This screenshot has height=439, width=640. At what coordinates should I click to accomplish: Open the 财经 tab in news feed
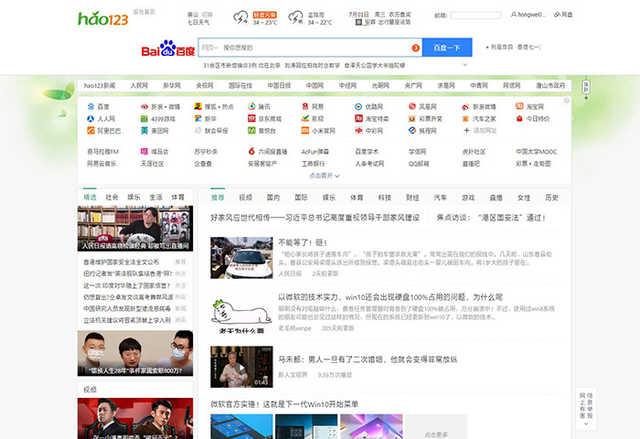click(x=412, y=197)
